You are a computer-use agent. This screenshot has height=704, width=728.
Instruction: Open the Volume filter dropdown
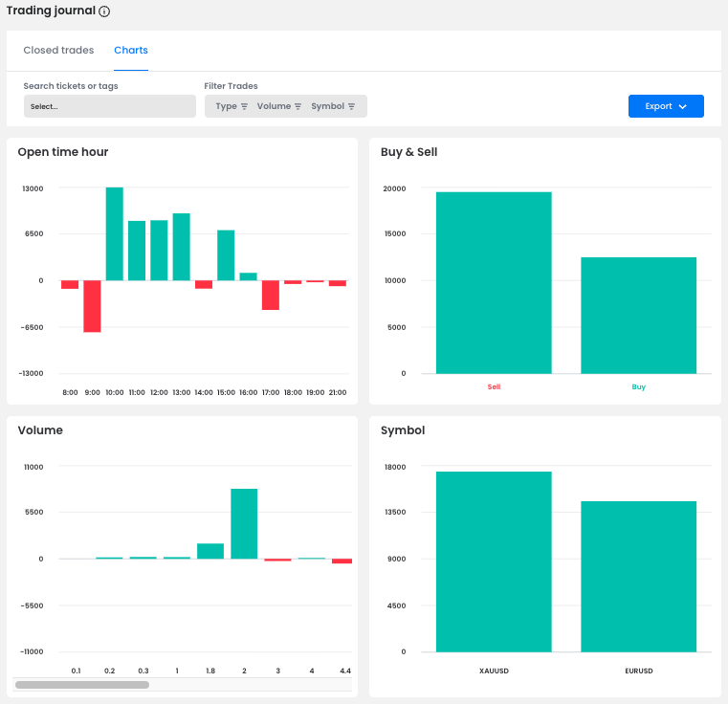coord(274,106)
